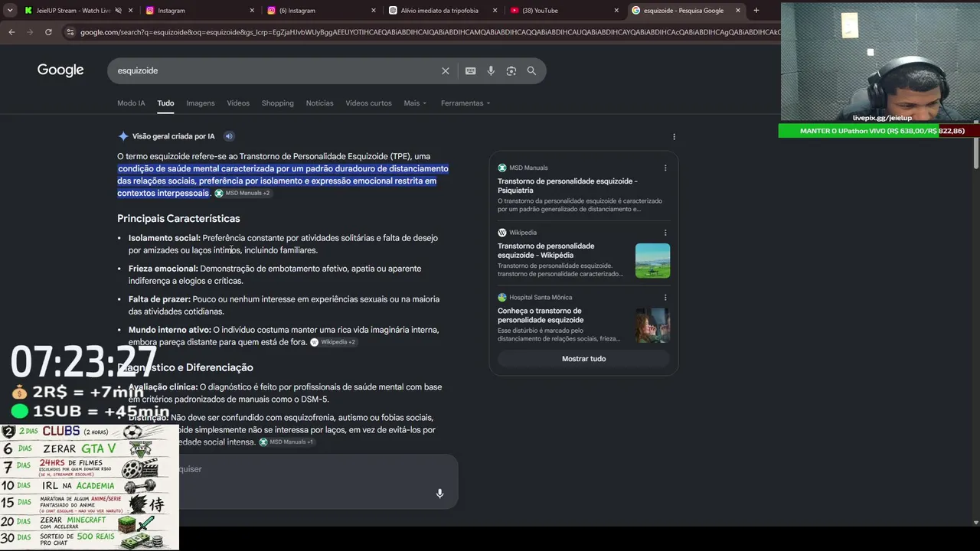Click the microphone in the follow-up question box

pos(439,494)
